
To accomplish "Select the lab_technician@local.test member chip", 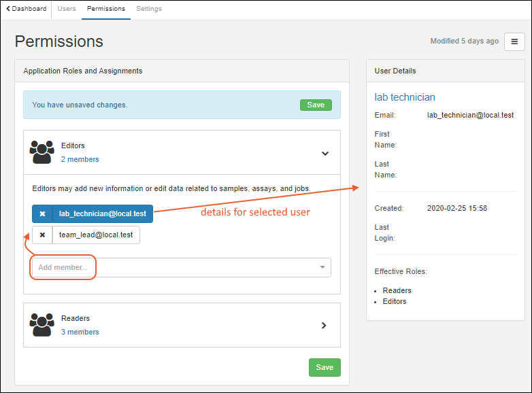I will pyautogui.click(x=103, y=213).
